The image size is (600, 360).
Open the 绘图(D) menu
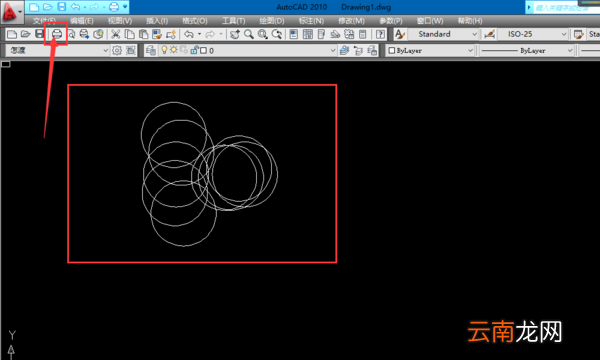point(272,21)
